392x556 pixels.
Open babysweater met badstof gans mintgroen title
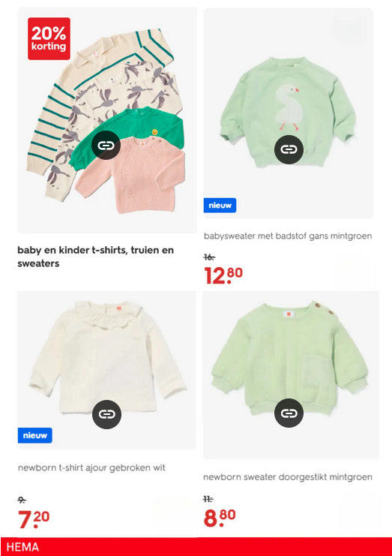[x=288, y=236]
